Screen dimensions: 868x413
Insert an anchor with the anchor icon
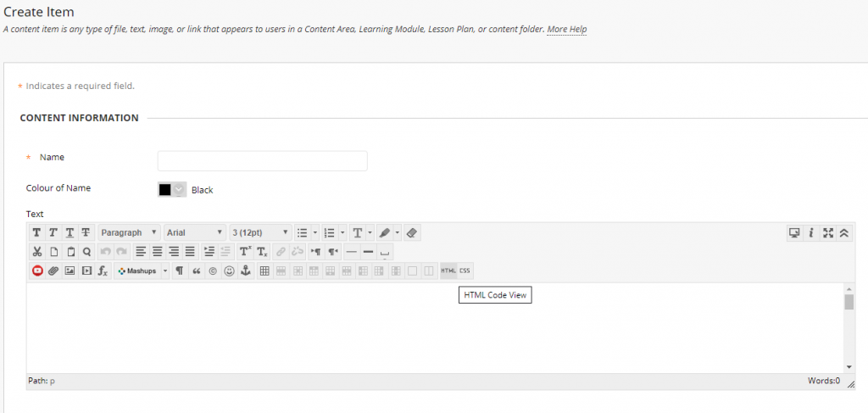coord(246,271)
